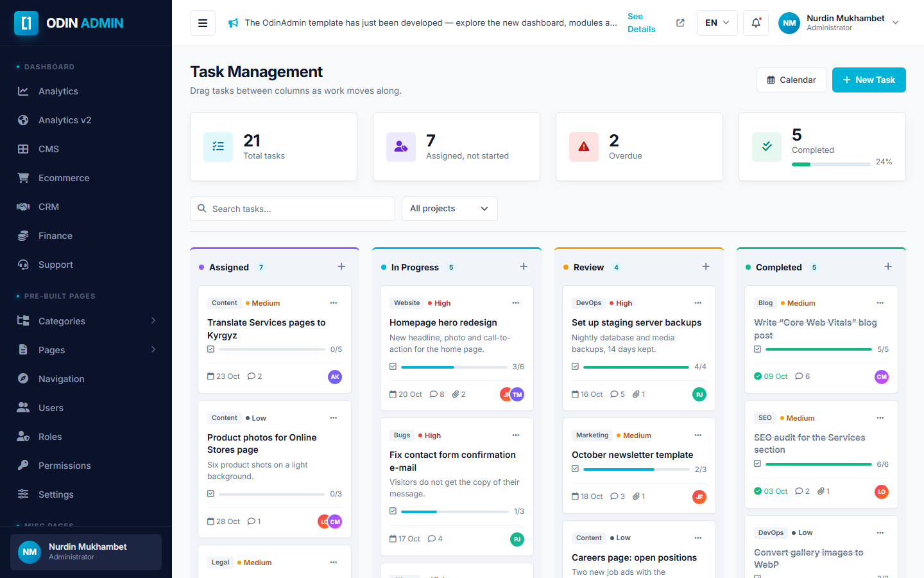Image resolution: width=924 pixels, height=578 pixels.
Task: Open options menu for Homepage hero redesign
Action: (x=516, y=302)
